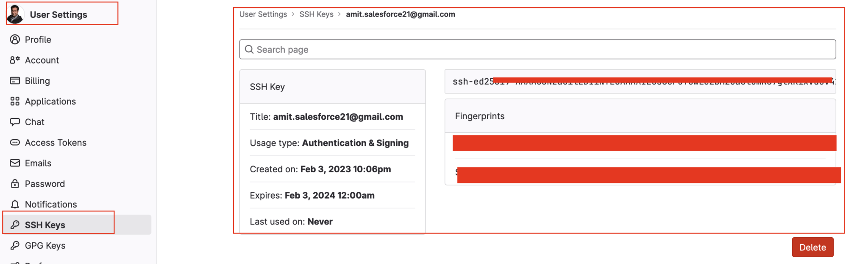Click the Account icon in sidebar

point(15,60)
